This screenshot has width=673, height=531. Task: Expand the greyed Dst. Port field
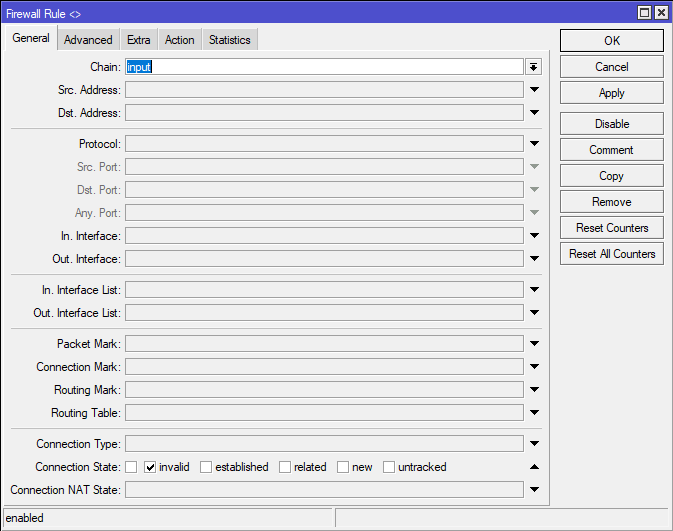534,189
